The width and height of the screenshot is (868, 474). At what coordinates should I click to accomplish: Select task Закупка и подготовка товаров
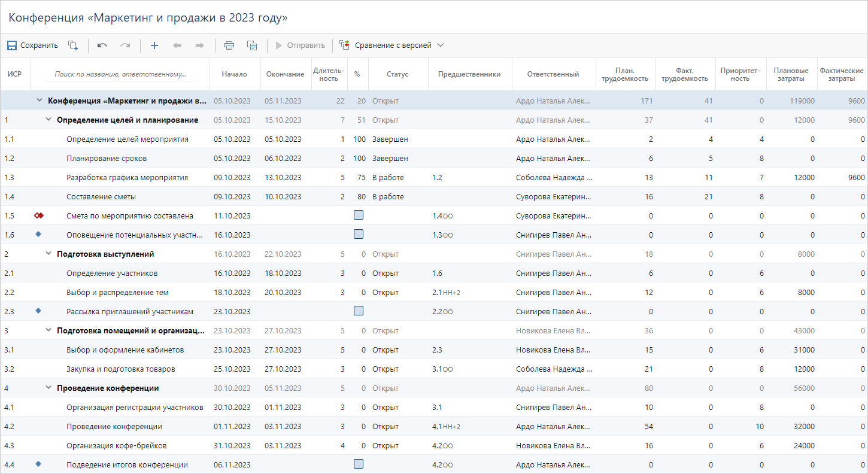point(121,369)
